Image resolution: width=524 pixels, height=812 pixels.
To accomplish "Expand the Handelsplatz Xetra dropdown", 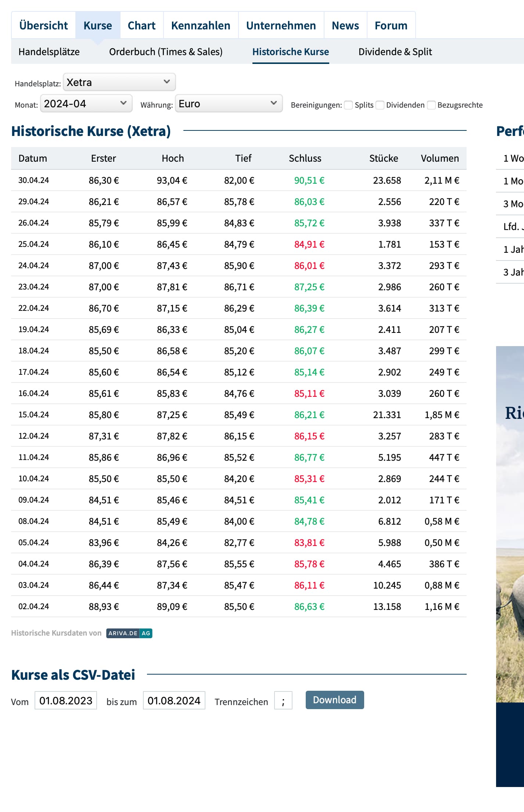I will coord(119,82).
